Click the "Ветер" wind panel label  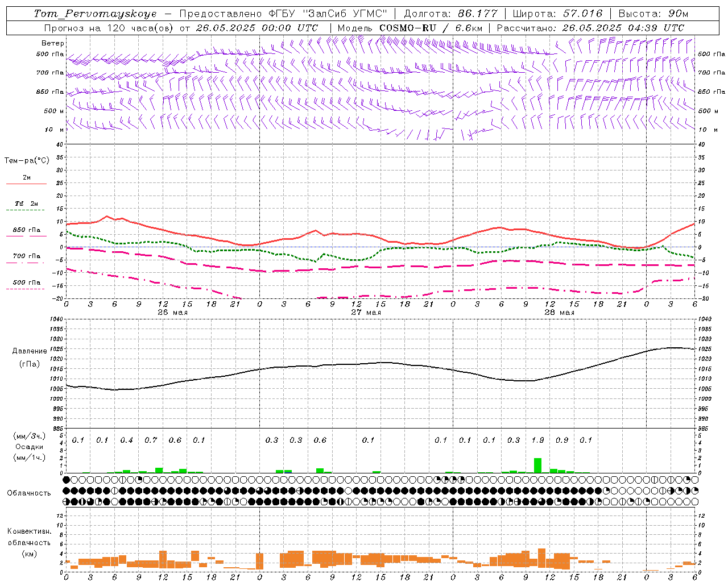pyautogui.click(x=53, y=43)
